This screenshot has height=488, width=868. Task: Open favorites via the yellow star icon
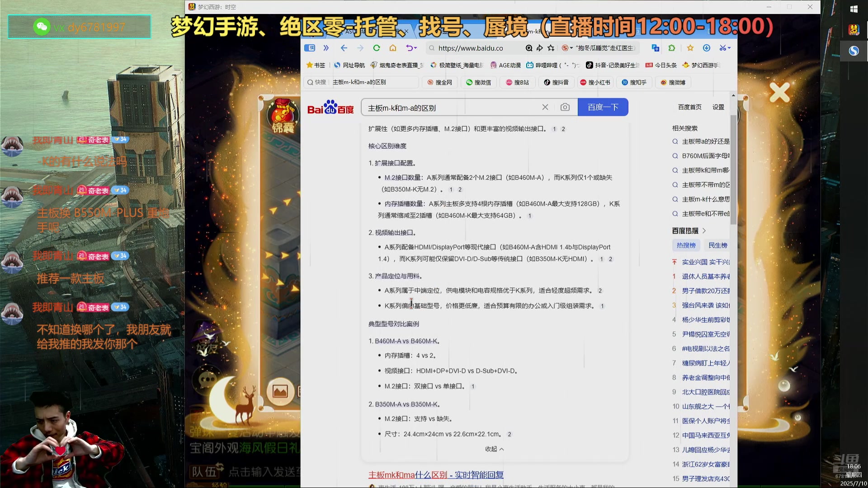point(690,48)
